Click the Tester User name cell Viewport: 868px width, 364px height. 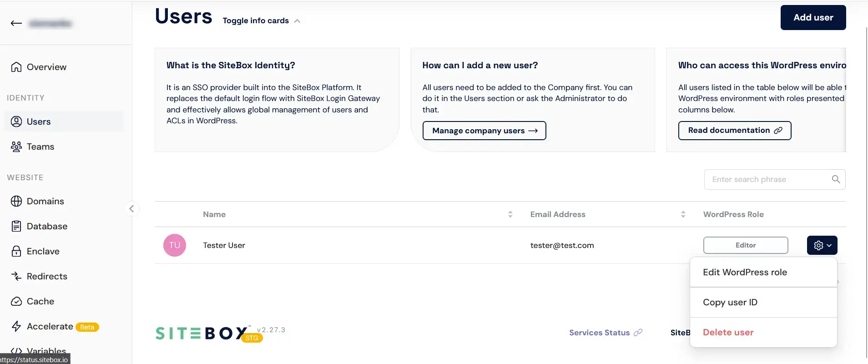click(224, 245)
